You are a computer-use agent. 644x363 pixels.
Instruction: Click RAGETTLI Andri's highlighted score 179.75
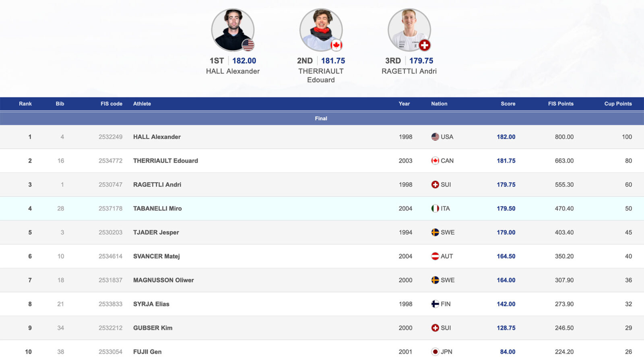point(506,185)
